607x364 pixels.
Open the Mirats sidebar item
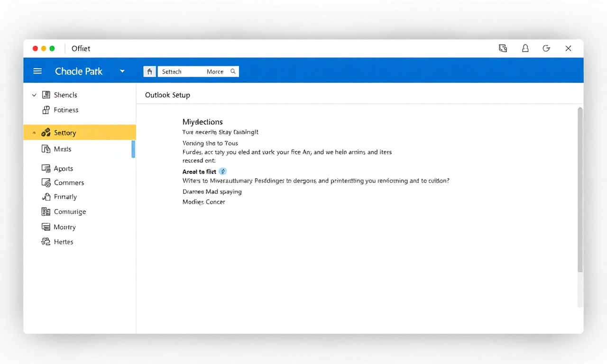63,149
